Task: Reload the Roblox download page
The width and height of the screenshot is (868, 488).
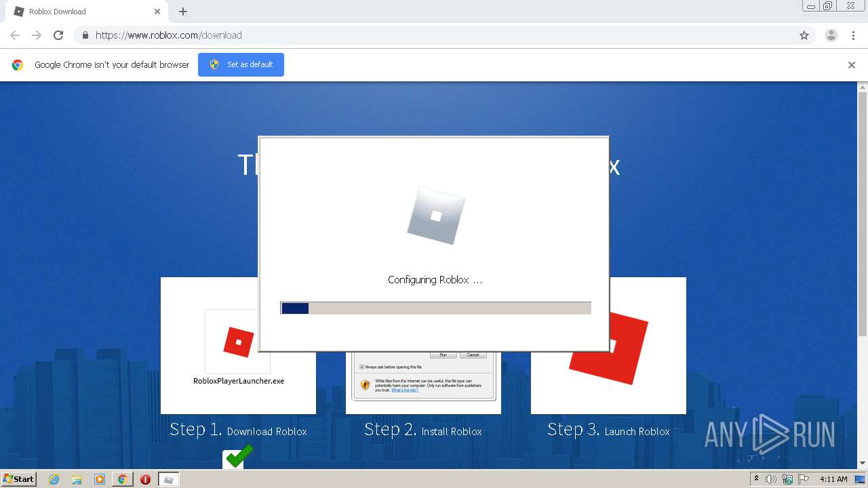Action: click(58, 35)
